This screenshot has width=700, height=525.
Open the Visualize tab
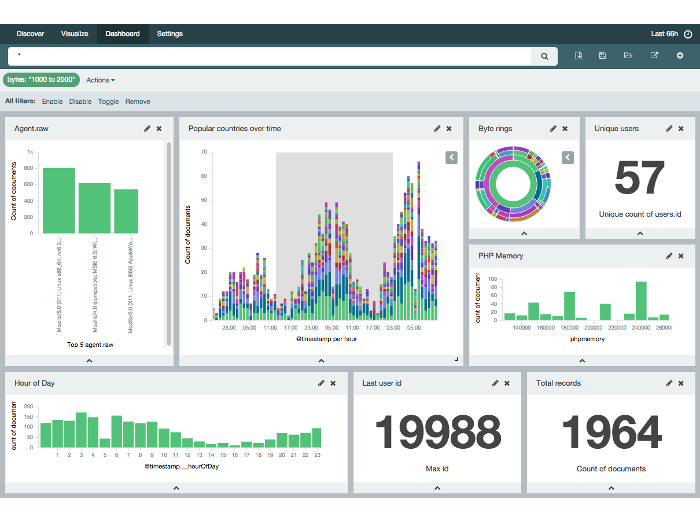[x=75, y=34]
